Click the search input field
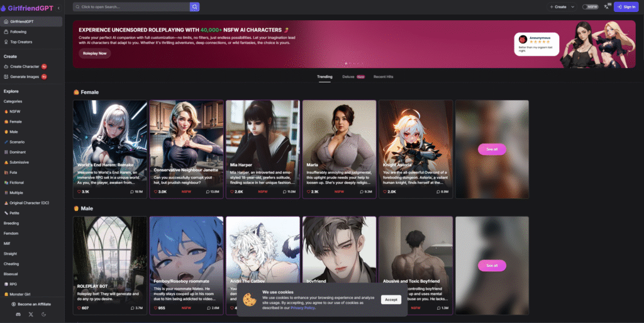 (131, 6)
